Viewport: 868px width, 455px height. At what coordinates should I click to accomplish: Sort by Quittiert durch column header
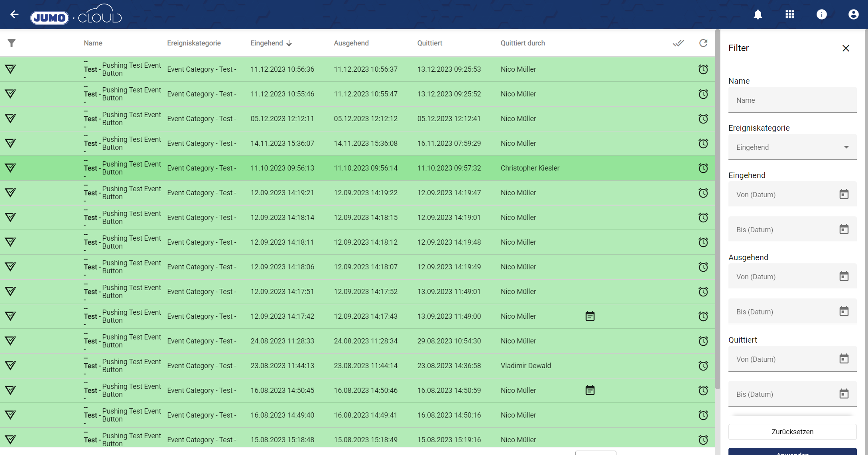(522, 43)
